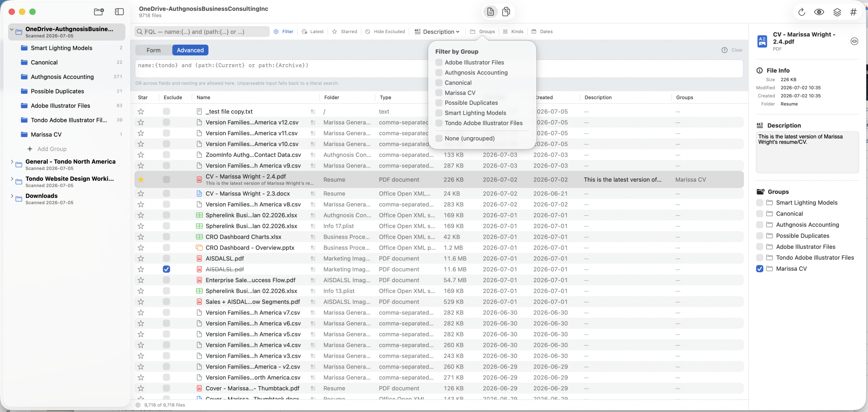Check Possible Duplicates in Groups panel
868x412 pixels.
tap(759, 236)
